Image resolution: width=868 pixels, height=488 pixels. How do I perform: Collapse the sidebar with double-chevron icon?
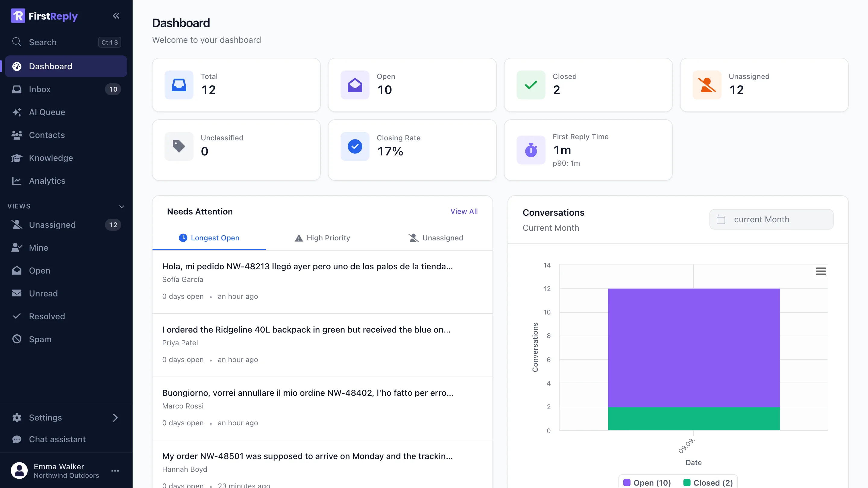pos(116,16)
